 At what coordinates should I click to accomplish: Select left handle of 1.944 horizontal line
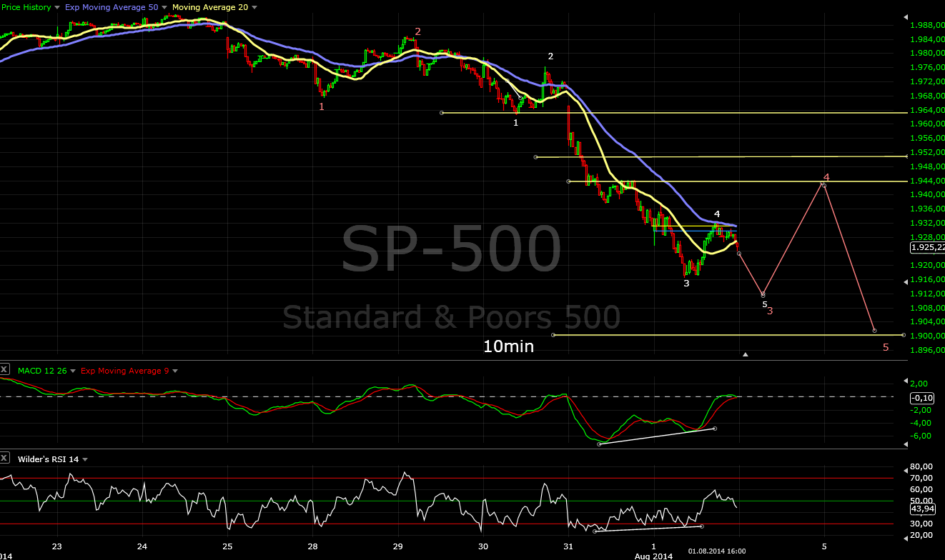(x=568, y=181)
